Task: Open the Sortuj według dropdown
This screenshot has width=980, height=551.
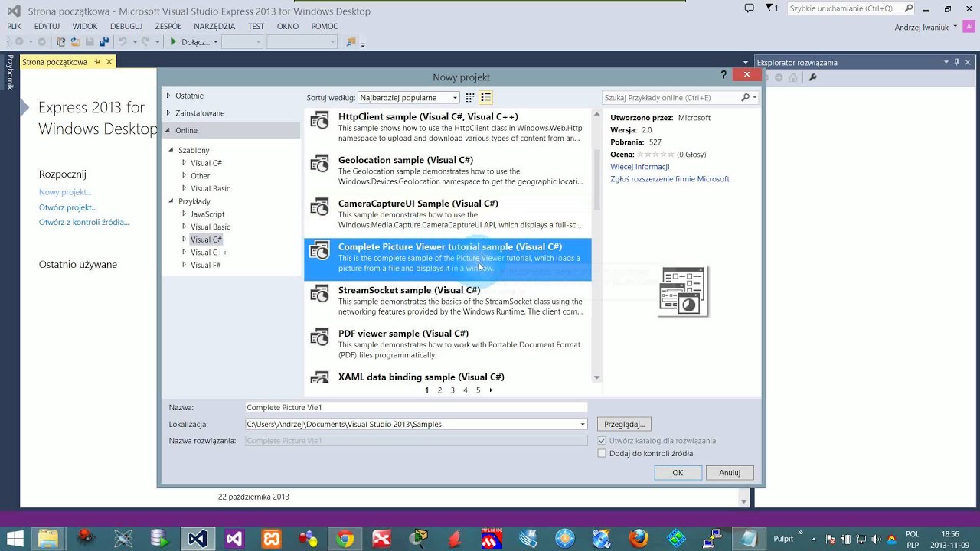Action: (408, 97)
